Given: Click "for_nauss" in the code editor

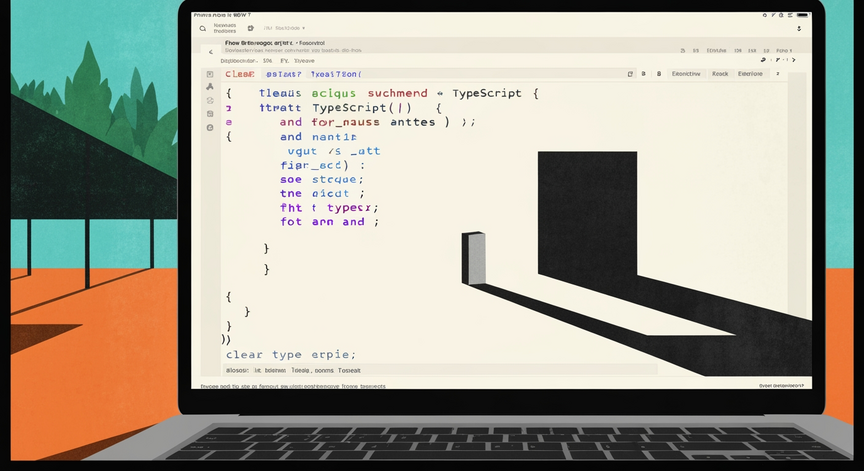Looking at the screenshot, I should tap(345, 122).
